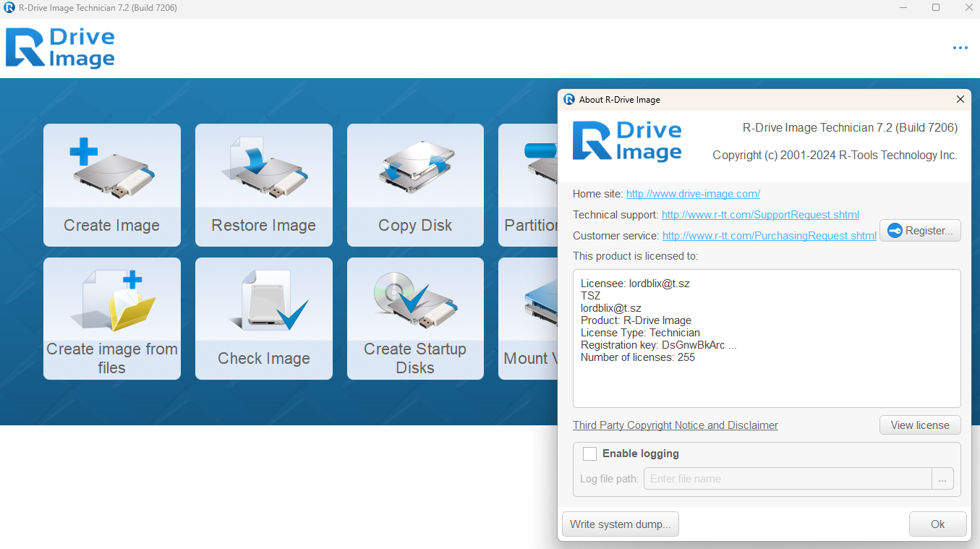Select the Restore Image drive icon

tap(264, 169)
